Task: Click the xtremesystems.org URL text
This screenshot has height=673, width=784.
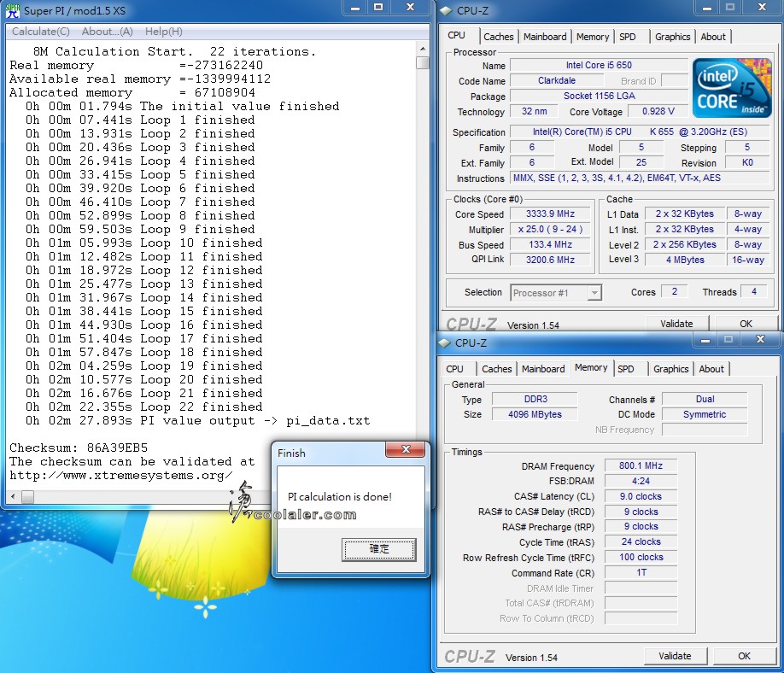Action: pyautogui.click(x=120, y=475)
